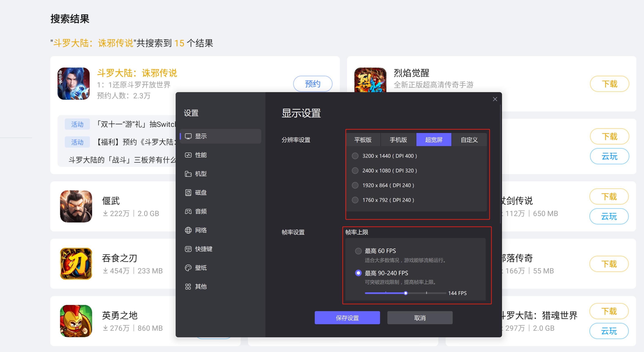Switch to the 自定义 resolution tab
This screenshot has width=644, height=352.
469,140
